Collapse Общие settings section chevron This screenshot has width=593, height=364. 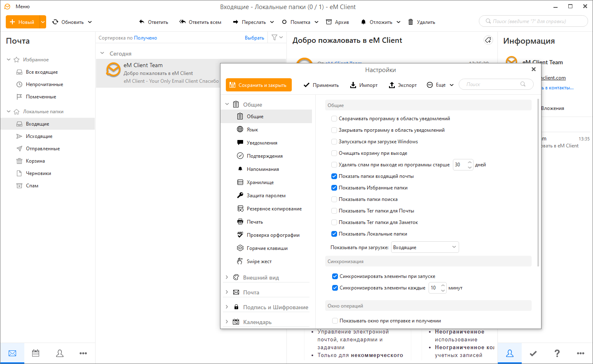(227, 105)
